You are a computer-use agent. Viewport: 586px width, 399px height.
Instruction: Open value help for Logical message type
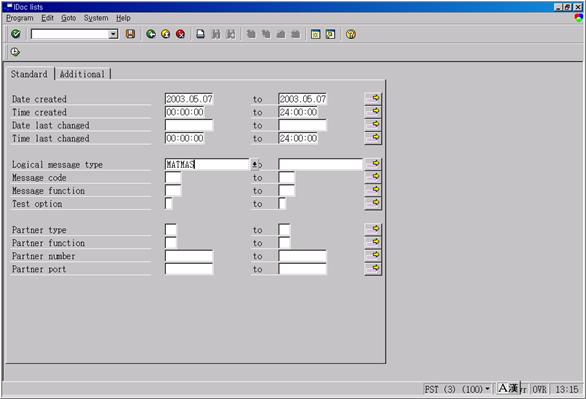point(255,164)
